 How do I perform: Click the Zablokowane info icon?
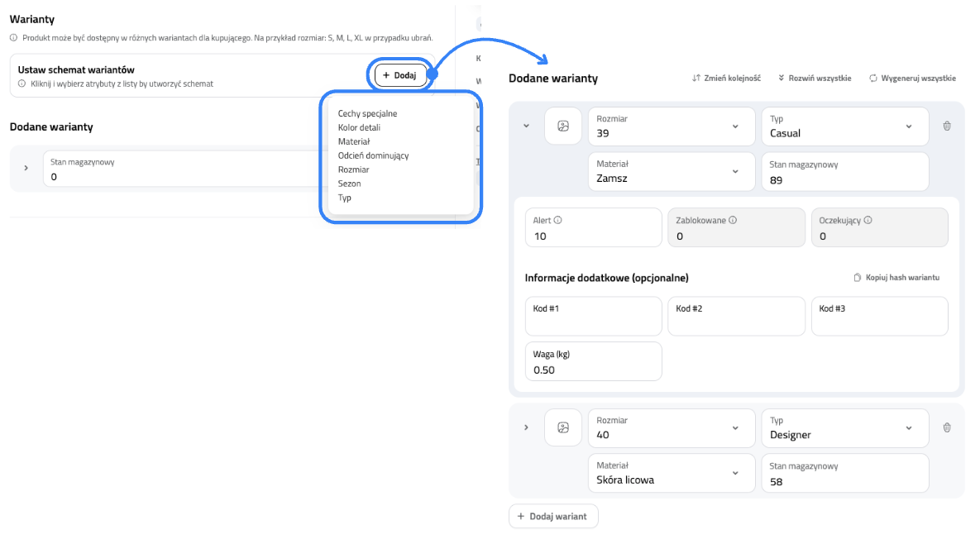click(733, 221)
